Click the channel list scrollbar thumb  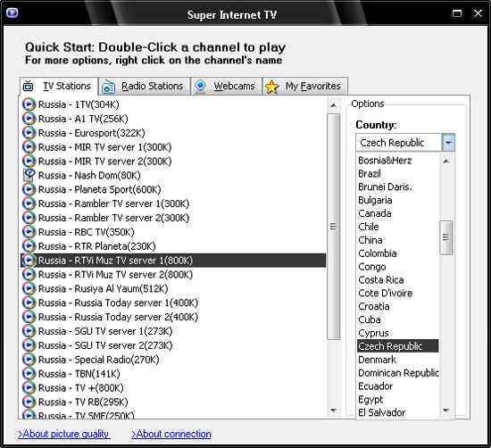tap(334, 227)
